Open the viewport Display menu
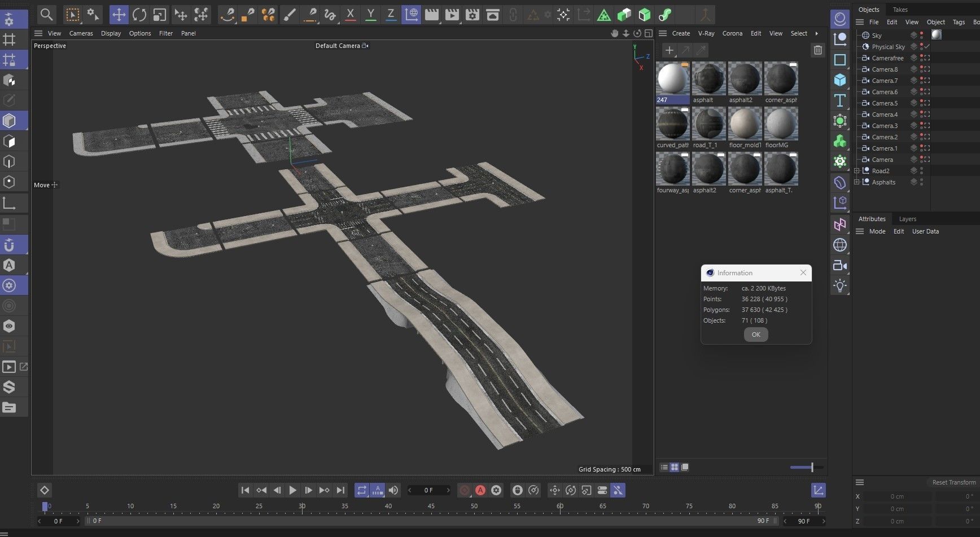This screenshot has height=537, width=980. [111, 33]
